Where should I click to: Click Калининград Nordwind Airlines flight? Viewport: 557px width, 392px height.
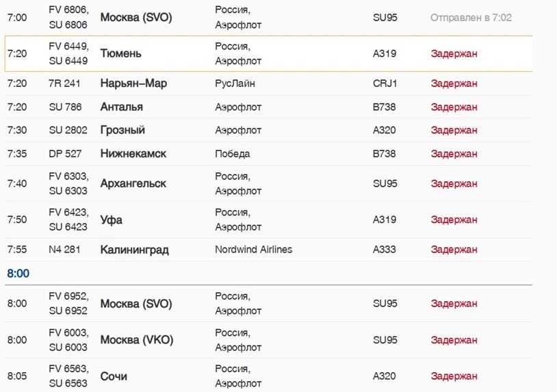[268, 250]
